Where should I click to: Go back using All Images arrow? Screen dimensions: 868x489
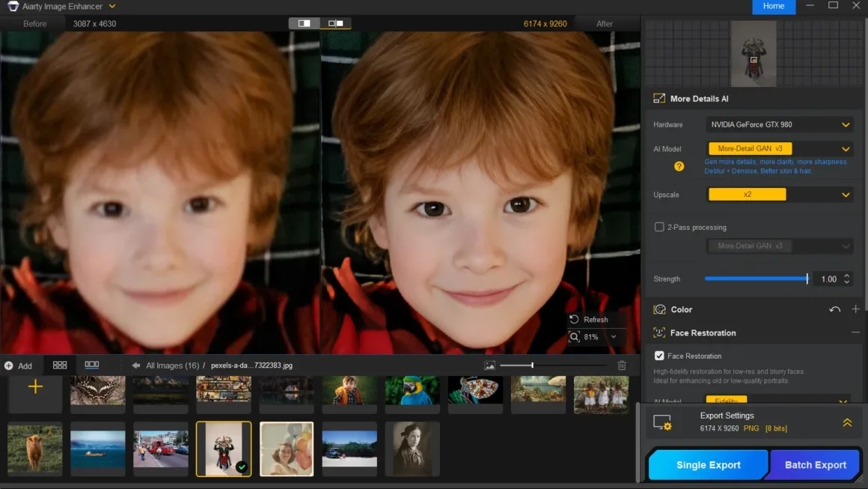click(136, 365)
